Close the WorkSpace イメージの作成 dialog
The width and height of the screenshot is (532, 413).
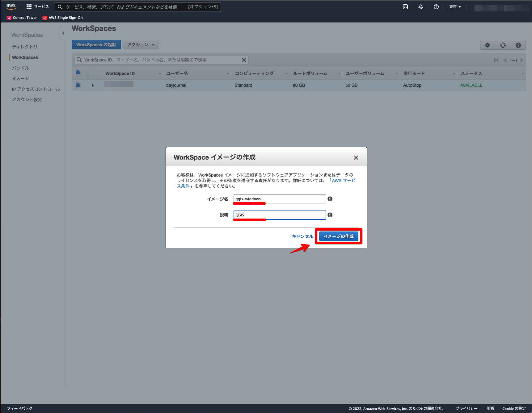pyautogui.click(x=356, y=157)
